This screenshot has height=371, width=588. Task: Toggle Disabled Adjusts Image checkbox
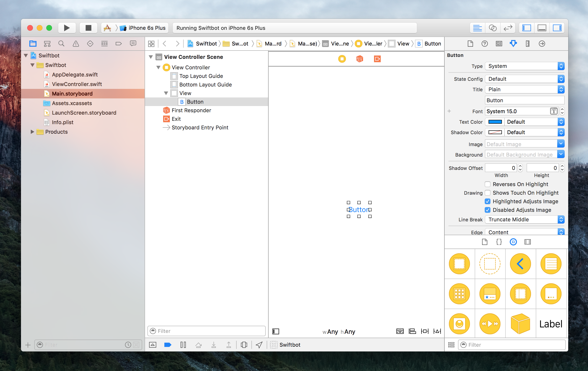tap(487, 210)
